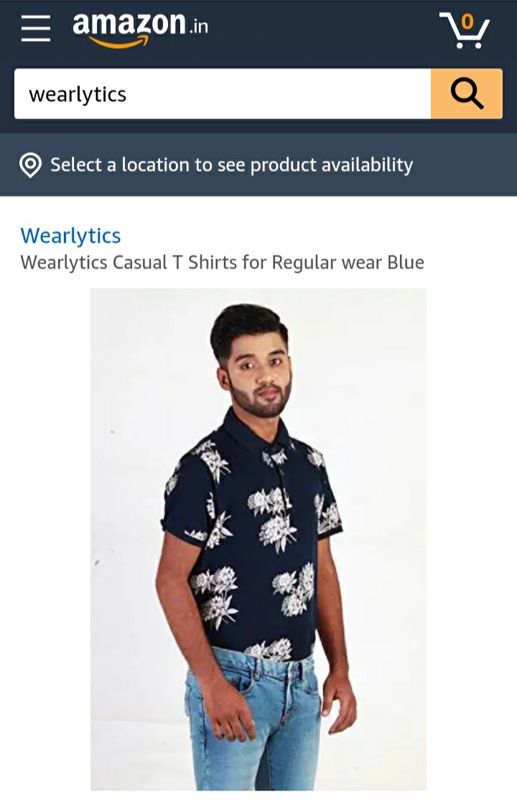Click the orange search button
This screenshot has height=812, width=517.
(x=466, y=94)
